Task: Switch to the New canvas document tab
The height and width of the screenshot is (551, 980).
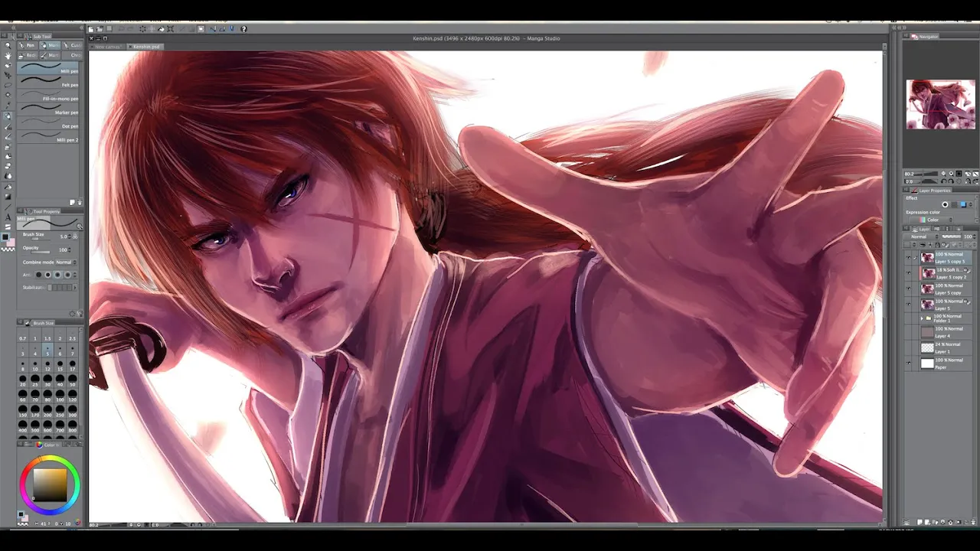Action: (x=107, y=47)
